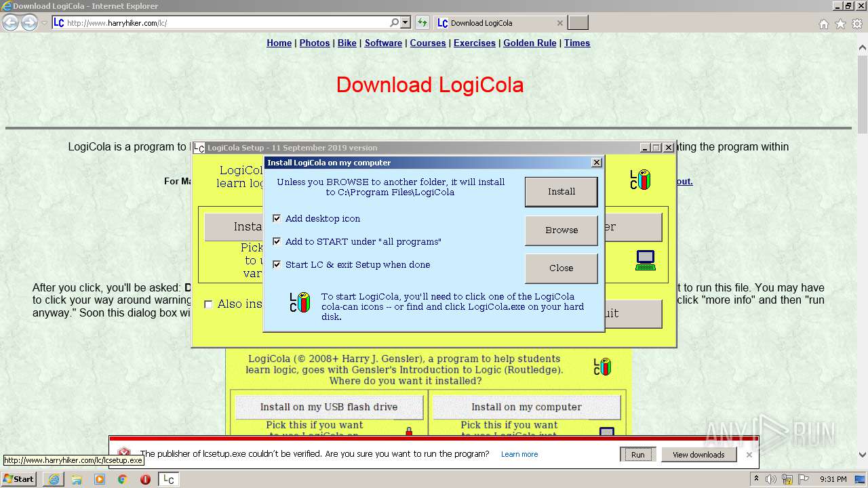
Task: Open the Golden Rule navigation link
Action: (x=530, y=43)
